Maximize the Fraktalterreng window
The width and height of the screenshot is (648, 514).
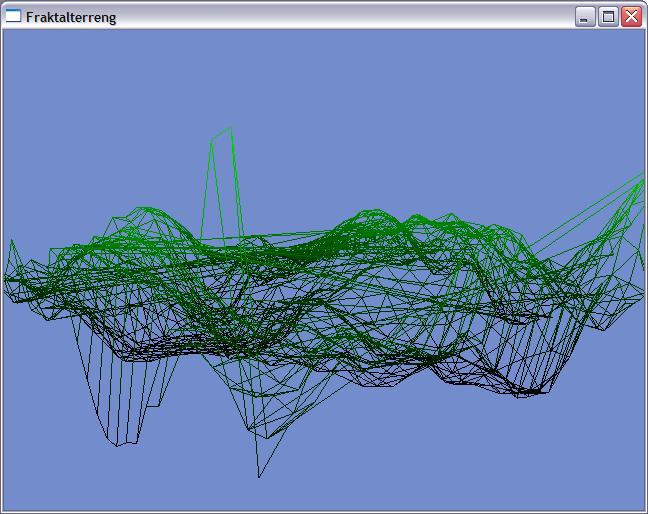click(608, 17)
